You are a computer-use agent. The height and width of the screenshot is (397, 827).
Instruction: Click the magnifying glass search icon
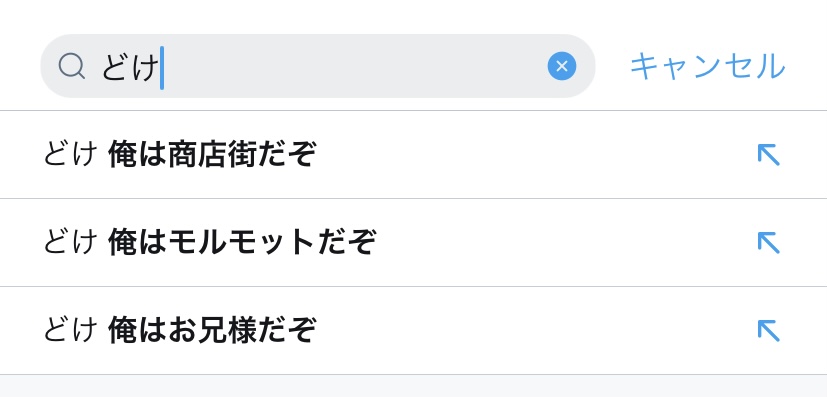pos(72,67)
